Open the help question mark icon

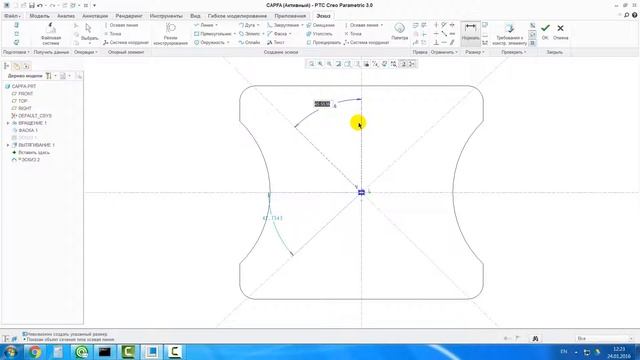coord(634,15)
